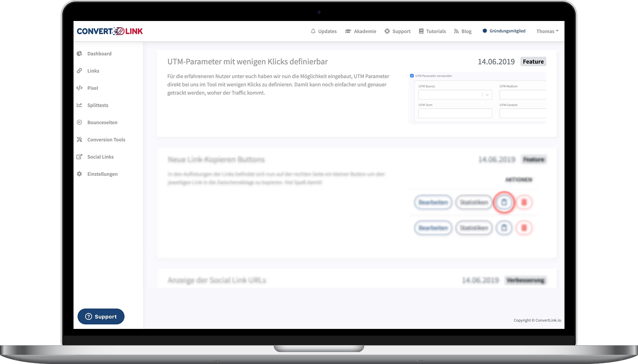This screenshot has width=638, height=364.
Task: Click the Social Links external-link icon
Action: [x=79, y=157]
